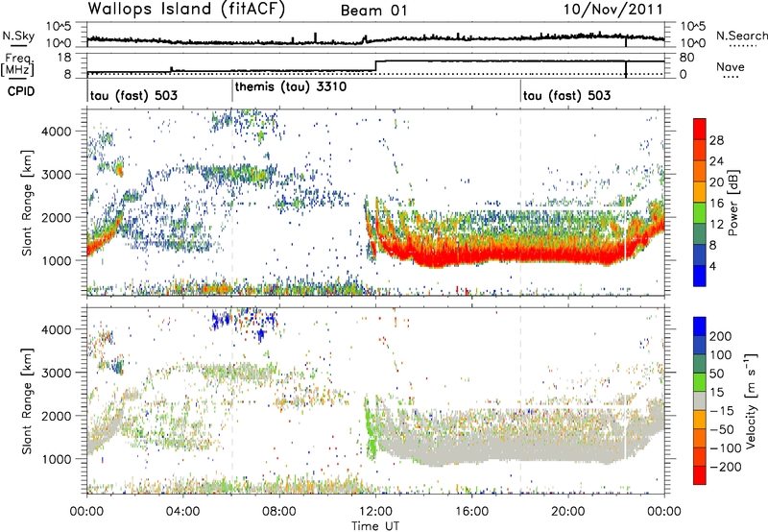The width and height of the screenshot is (768, 532).
Task: Click the 'CPID' label
Action: (x=21, y=91)
